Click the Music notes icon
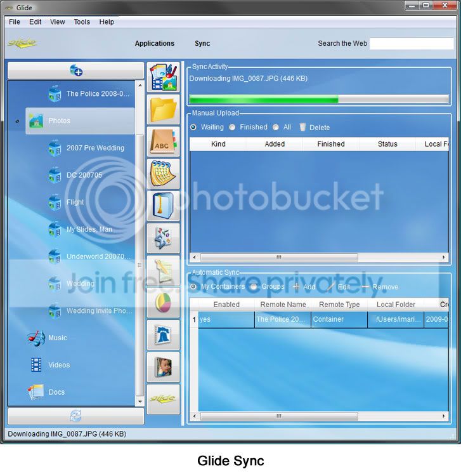 (x=36, y=338)
